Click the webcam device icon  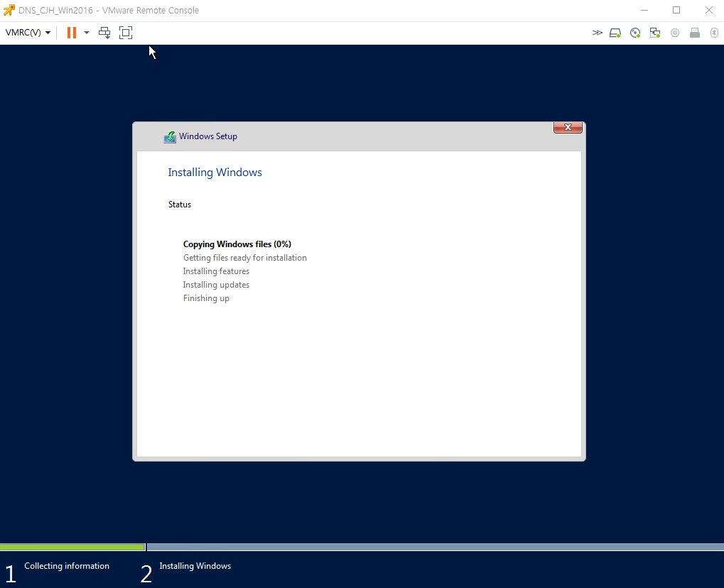coord(675,33)
